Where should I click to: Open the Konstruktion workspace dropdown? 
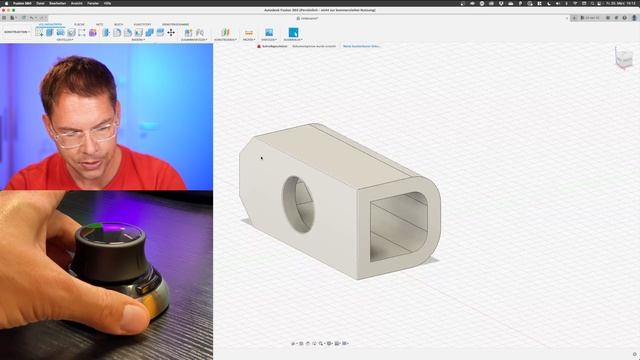[x=17, y=32]
